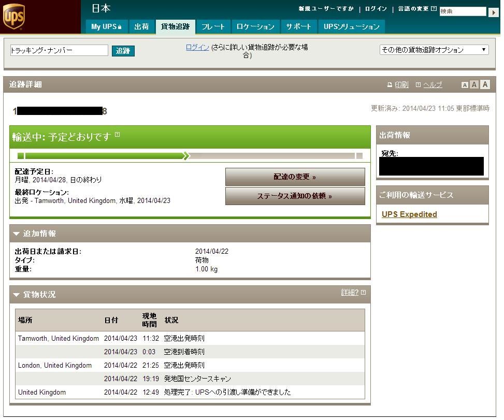Image resolution: width=504 pixels, height=420 pixels.
Task: Open the My UPS tab
Action: (107, 27)
